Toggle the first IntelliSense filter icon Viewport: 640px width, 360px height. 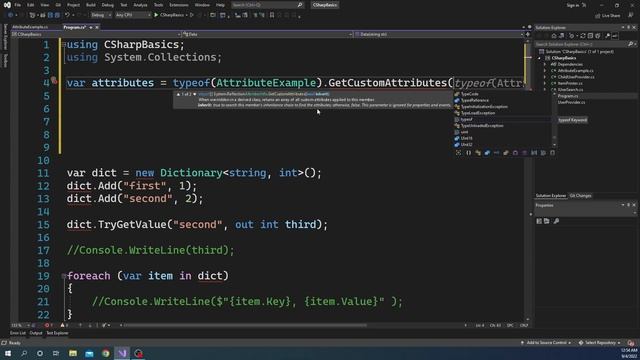(458, 153)
